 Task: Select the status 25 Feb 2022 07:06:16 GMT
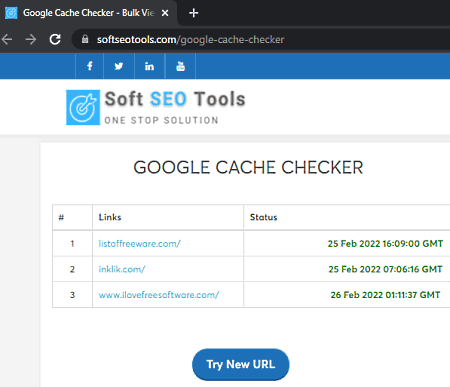385,269
